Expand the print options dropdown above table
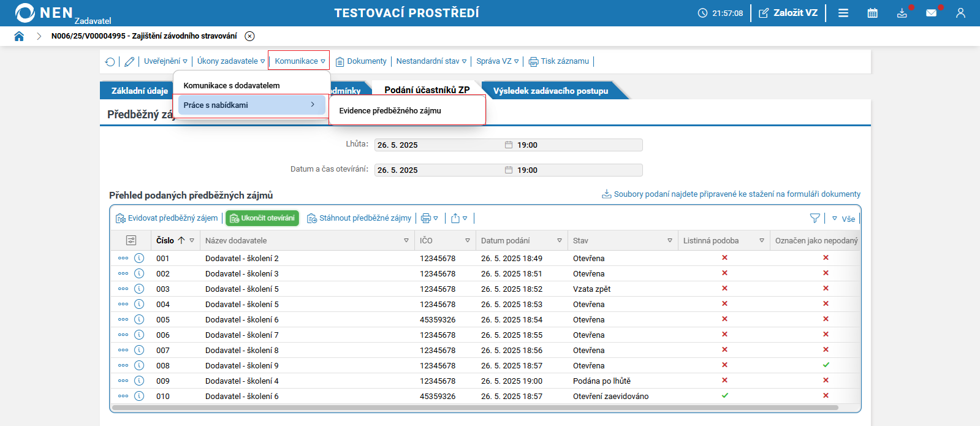This screenshot has width=980, height=426. click(x=430, y=218)
